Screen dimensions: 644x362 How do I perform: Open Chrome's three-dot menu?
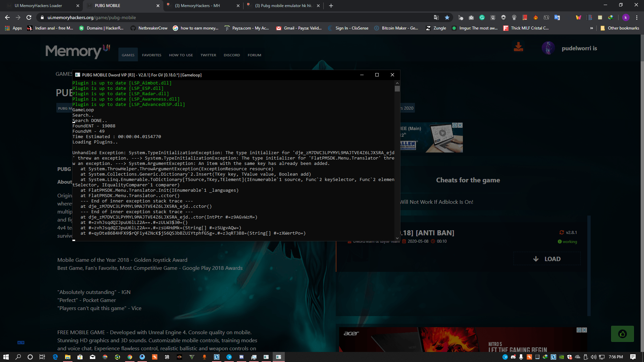click(637, 17)
